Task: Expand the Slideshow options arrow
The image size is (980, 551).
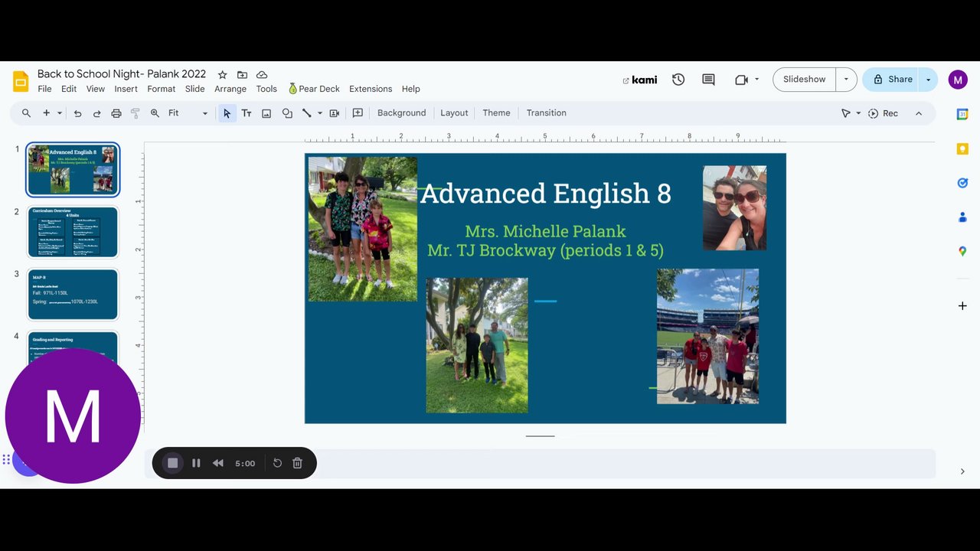Action: (x=846, y=80)
